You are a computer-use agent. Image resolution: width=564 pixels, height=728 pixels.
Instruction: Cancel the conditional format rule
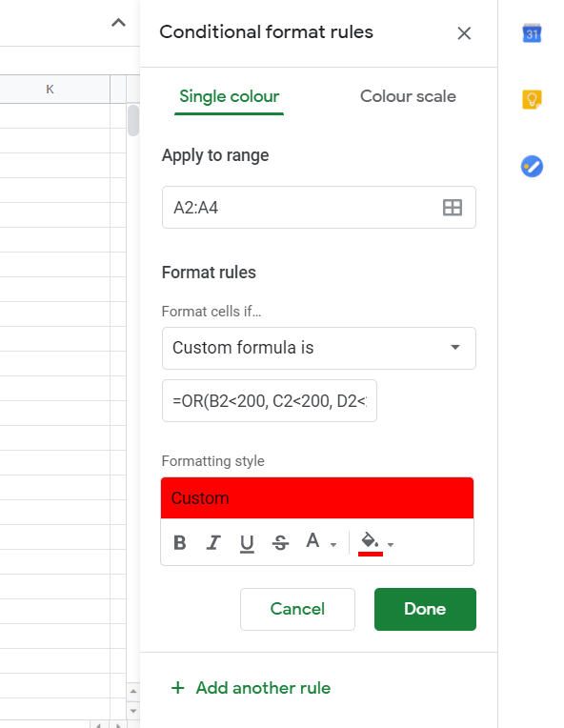[297, 609]
